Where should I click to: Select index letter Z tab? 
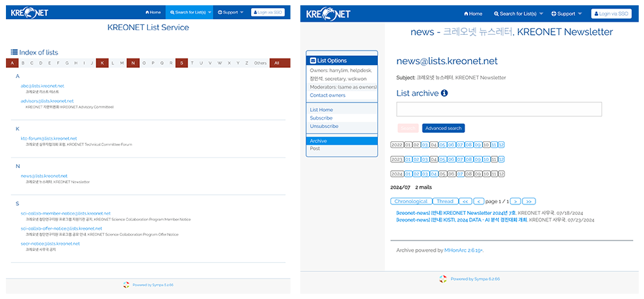coord(246,63)
